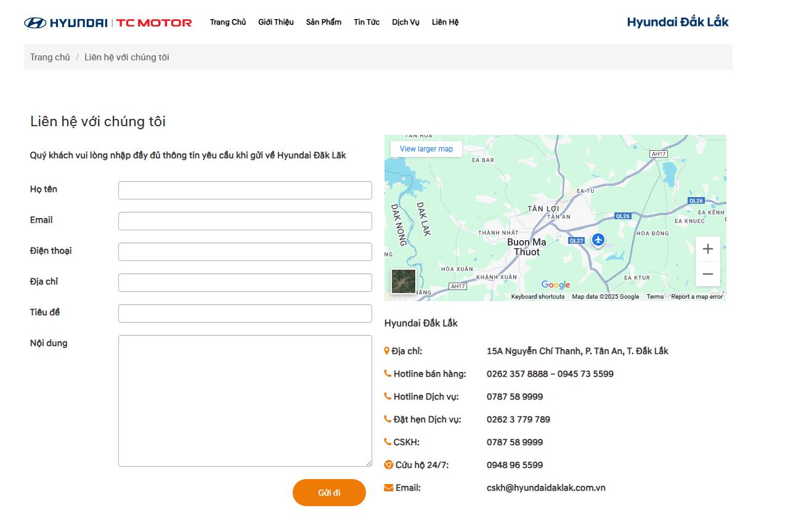This screenshot has height=532, width=793.
Task: Click Trang chủ in the breadcrumb
Action: [x=50, y=57]
